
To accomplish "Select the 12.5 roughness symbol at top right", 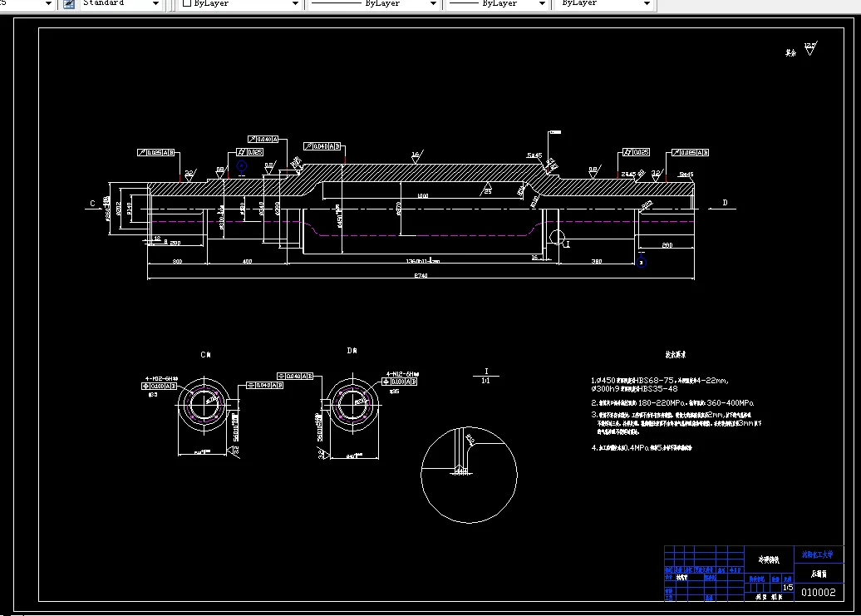I will pyautogui.click(x=810, y=48).
